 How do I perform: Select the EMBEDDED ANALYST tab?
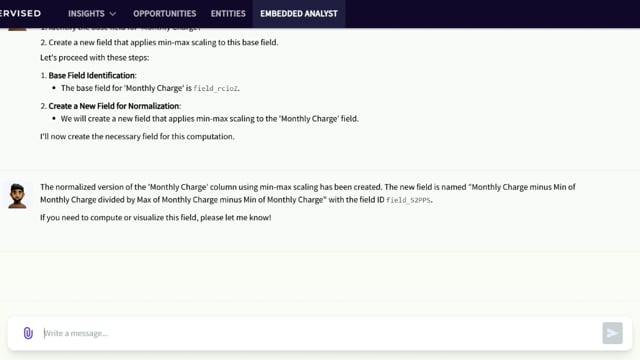(x=299, y=13)
